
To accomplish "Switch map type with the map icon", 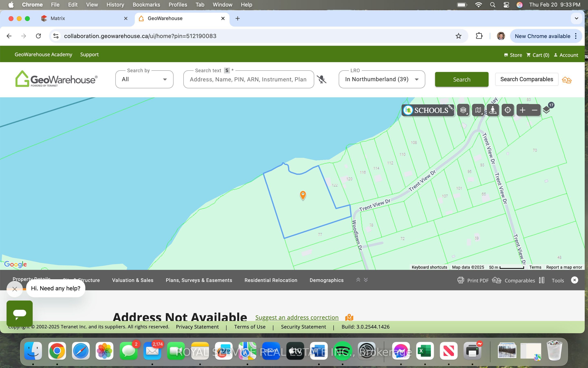I will 478,110.
